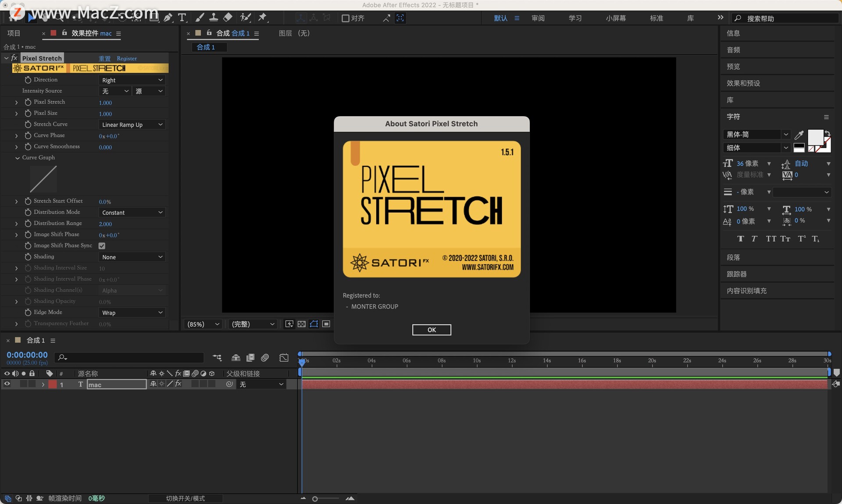Toggle the Image Shift Phase Sync checkbox
This screenshot has width=842, height=504.
102,246
